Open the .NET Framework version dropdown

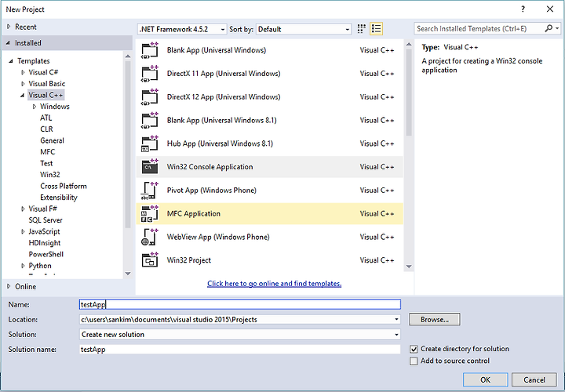(182, 29)
